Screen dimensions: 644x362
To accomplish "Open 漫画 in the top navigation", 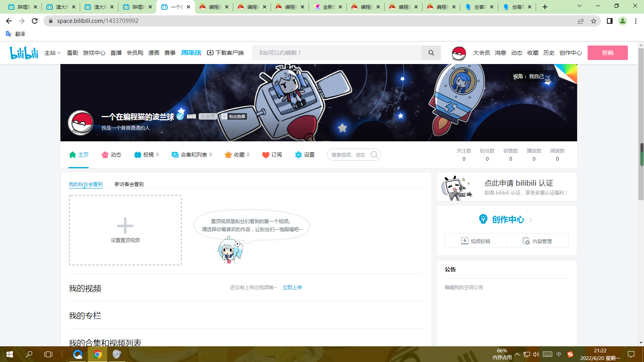I will click(154, 53).
